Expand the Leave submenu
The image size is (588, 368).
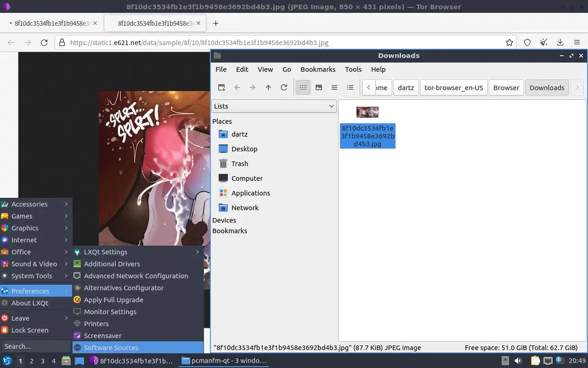click(x=36, y=318)
